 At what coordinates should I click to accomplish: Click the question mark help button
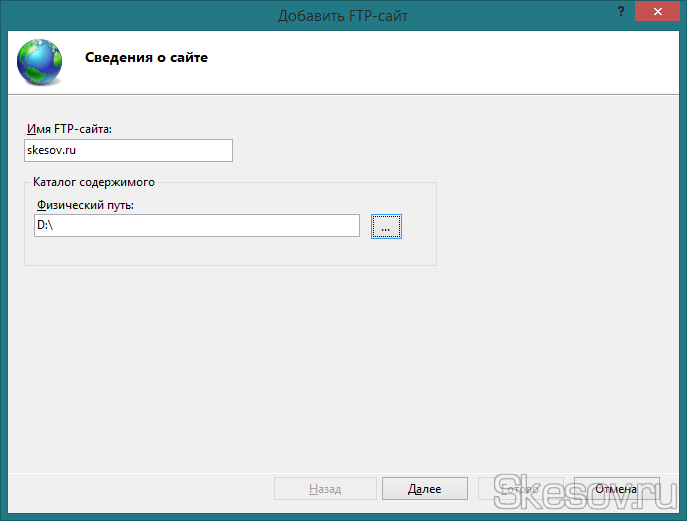pyautogui.click(x=617, y=14)
